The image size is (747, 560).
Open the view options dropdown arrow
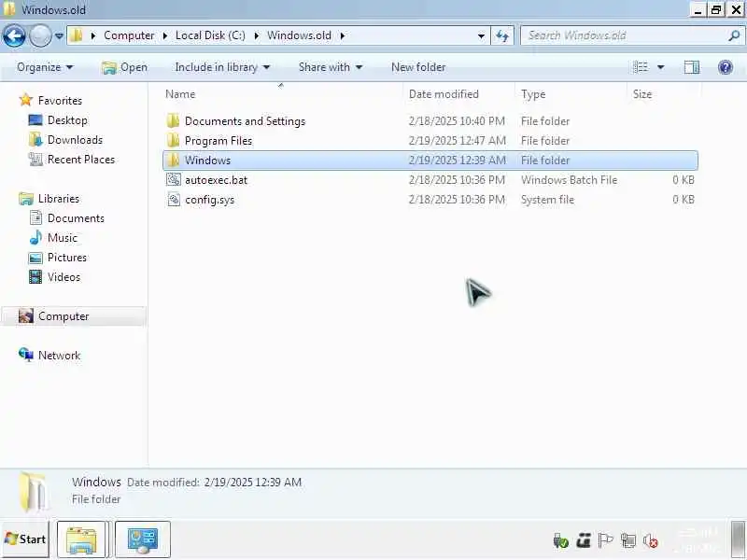pyautogui.click(x=661, y=67)
